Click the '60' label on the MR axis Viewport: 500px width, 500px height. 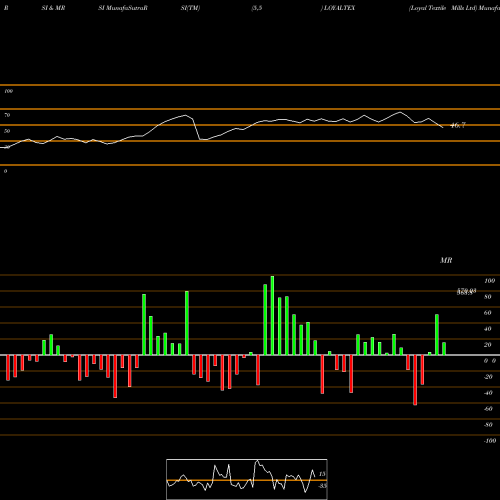pos(488,313)
